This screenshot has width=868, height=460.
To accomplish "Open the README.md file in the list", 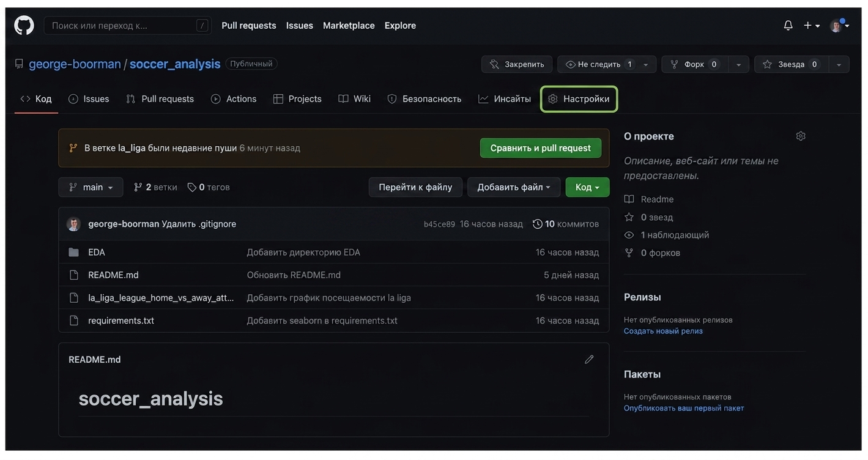I will coord(113,275).
